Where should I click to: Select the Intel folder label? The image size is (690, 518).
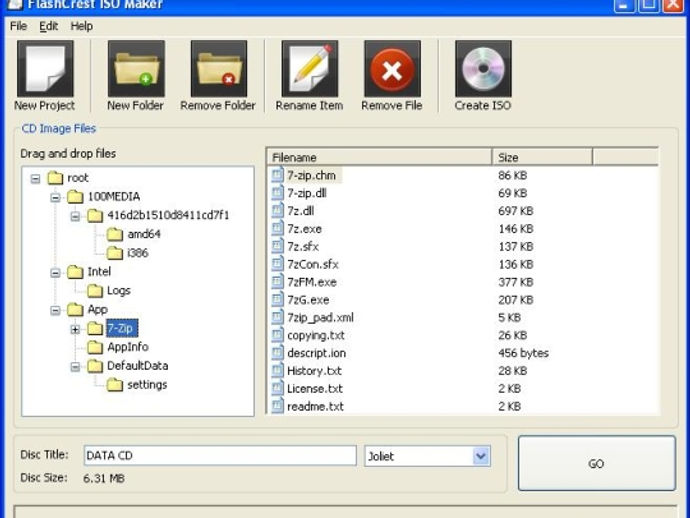click(x=99, y=272)
